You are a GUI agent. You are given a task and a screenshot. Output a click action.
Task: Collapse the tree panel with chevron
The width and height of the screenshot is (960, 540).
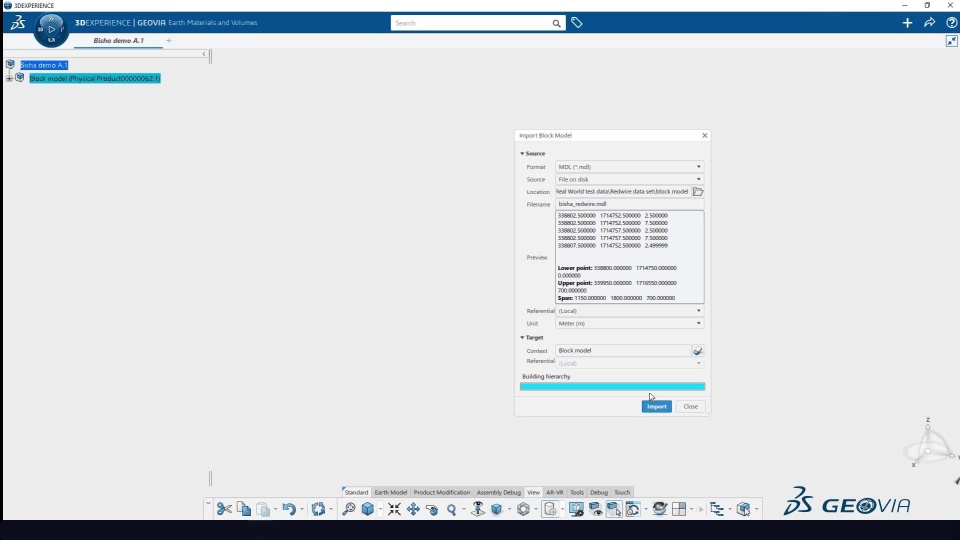click(204, 54)
